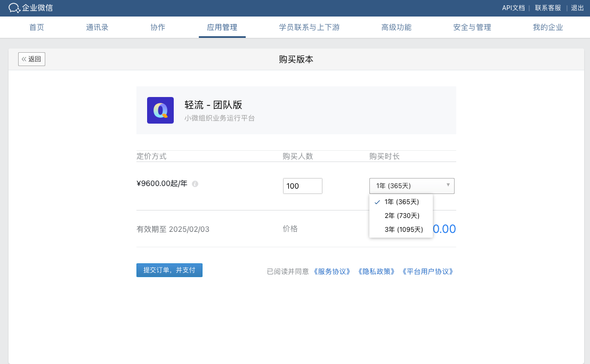The height and width of the screenshot is (364, 590).
Task: Click the 返回 back button
Action: [x=31, y=59]
